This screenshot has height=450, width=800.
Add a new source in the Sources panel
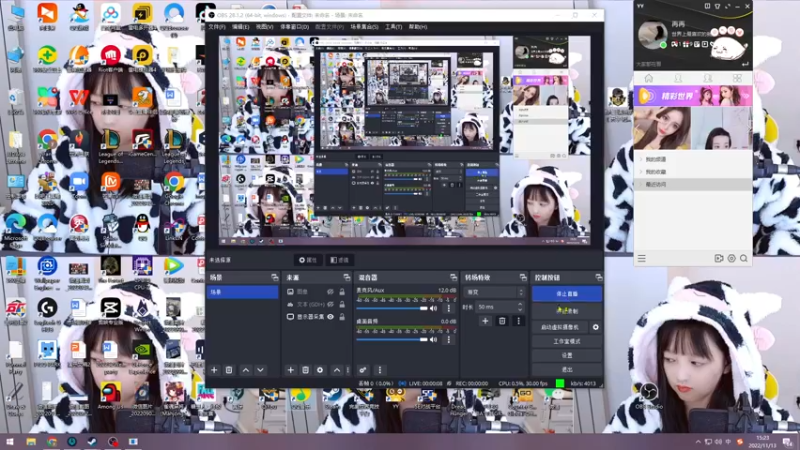pos(290,370)
